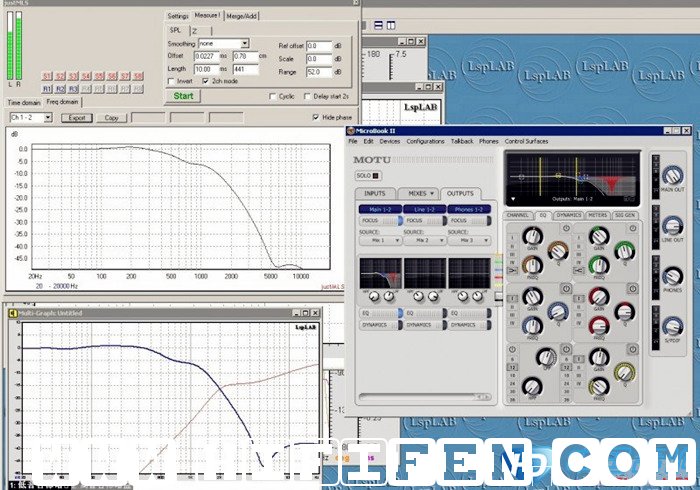Click the Copy button
This screenshot has width=700, height=490.
pos(111,118)
